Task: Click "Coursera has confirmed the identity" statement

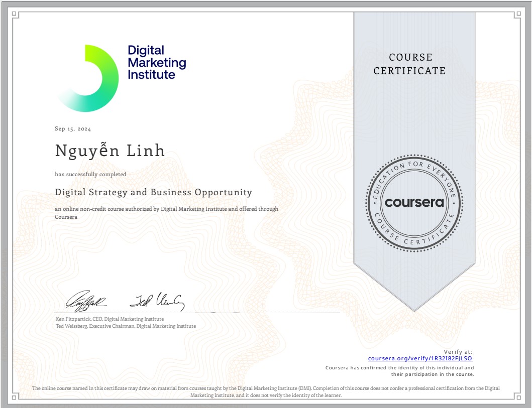Action: pyautogui.click(x=400, y=371)
